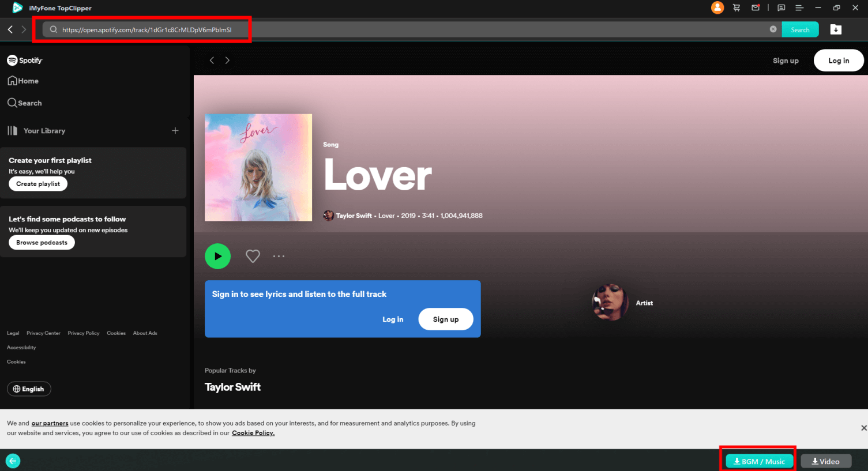Open the Accessibility footer link
This screenshot has height=471, width=868.
21,348
